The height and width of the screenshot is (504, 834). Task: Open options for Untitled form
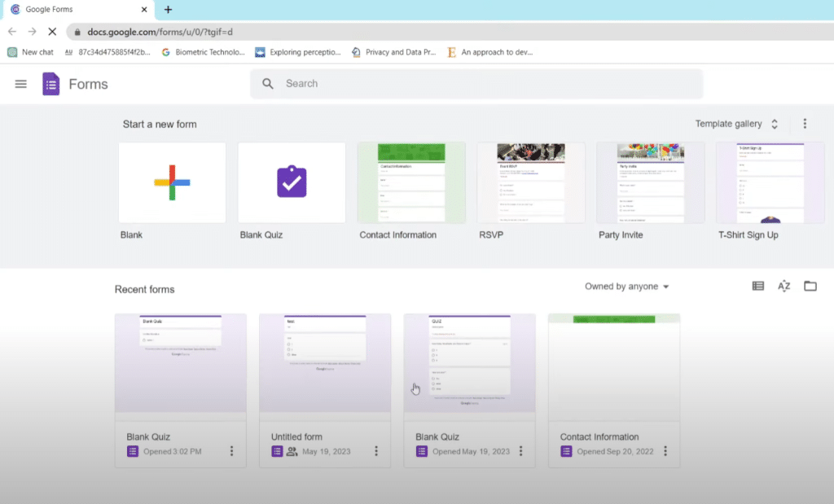[376, 451]
